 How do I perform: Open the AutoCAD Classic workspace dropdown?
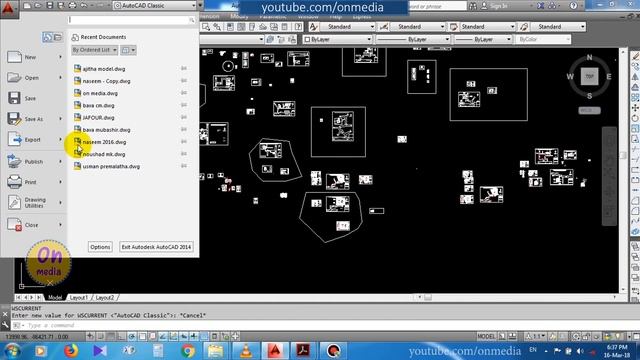[x=155, y=6]
